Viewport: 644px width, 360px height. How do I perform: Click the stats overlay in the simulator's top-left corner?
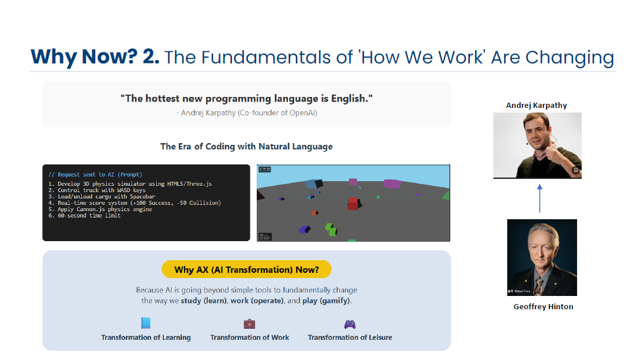[x=265, y=170]
